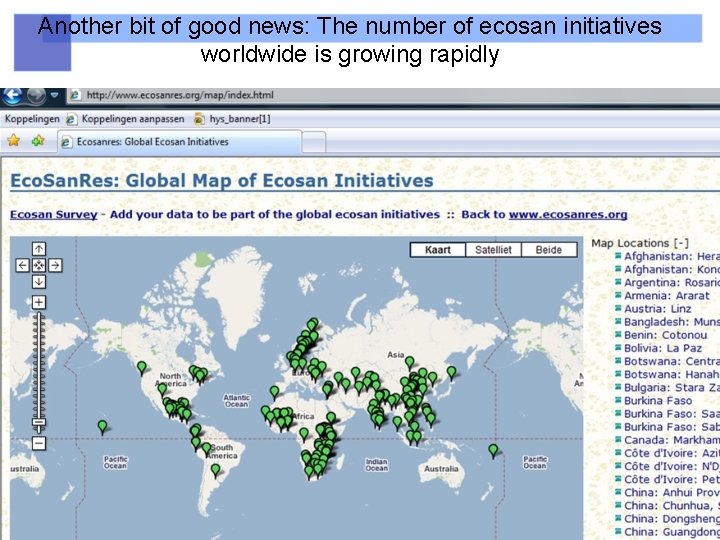Click the green marker east of Australia
The width and height of the screenshot is (720, 540).
(493, 450)
